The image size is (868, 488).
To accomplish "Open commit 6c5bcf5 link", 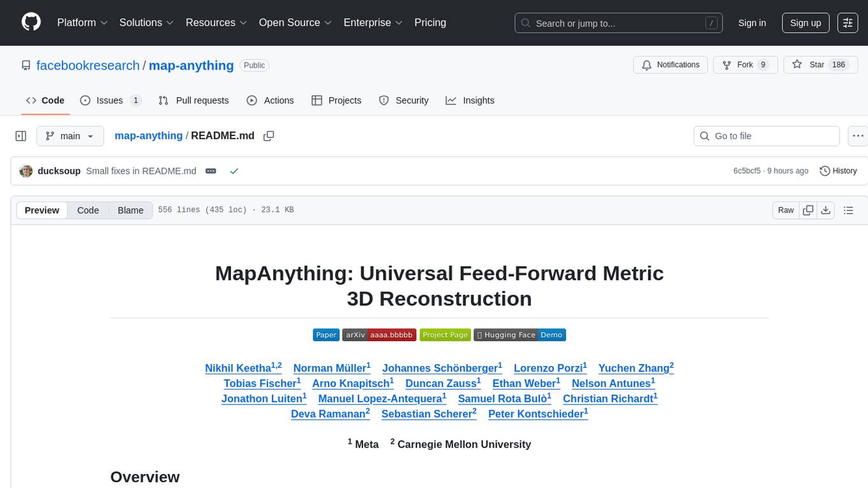I will click(747, 171).
